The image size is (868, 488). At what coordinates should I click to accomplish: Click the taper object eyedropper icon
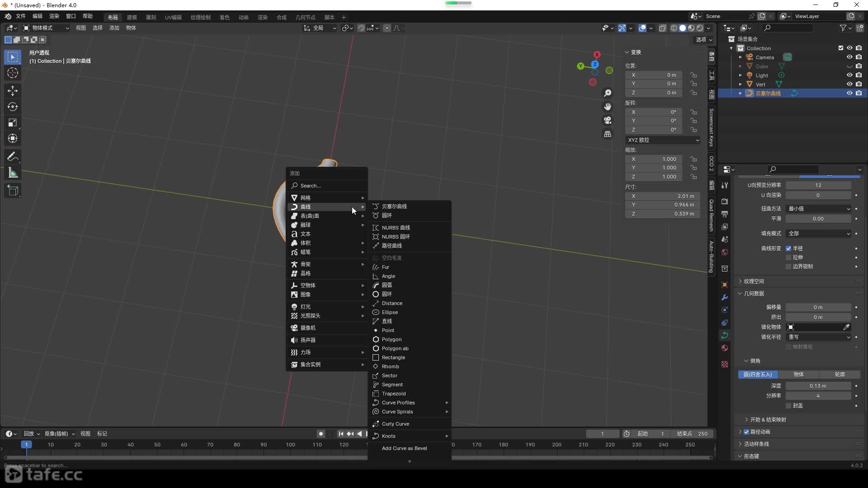click(x=846, y=327)
